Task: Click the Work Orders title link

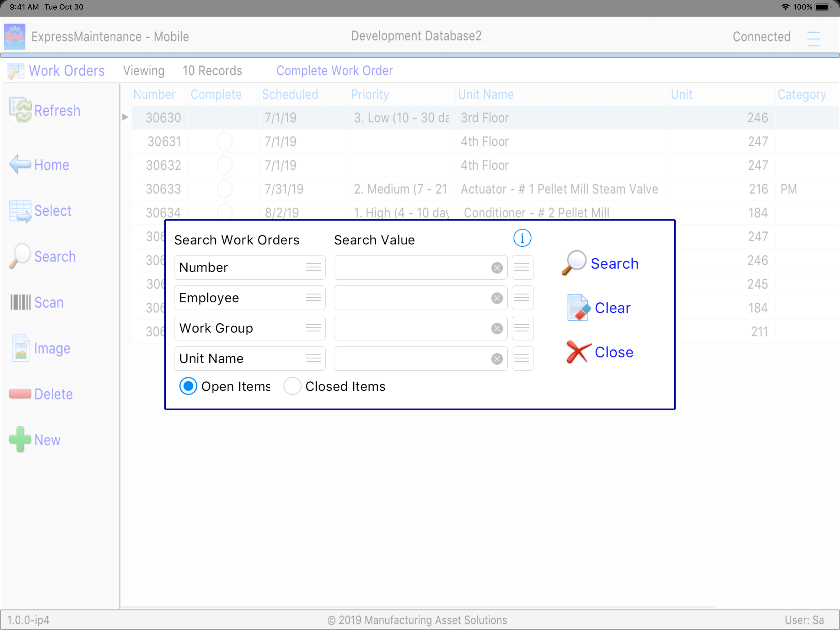Action: coord(67,71)
